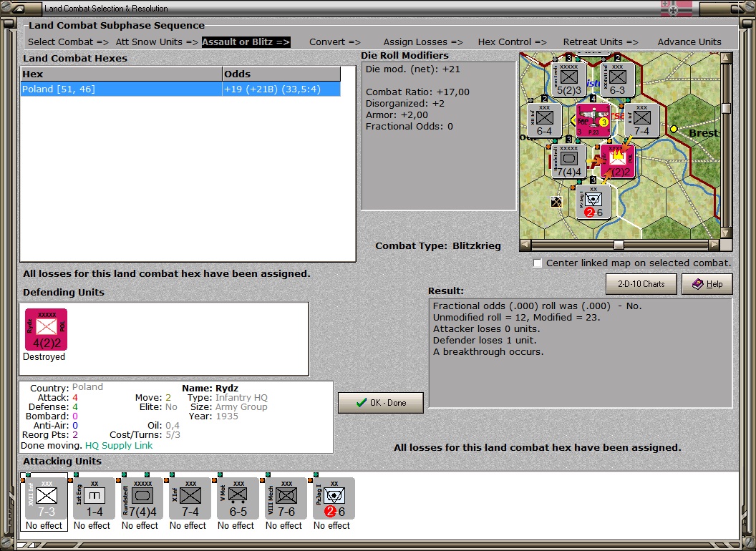756x551 pixels.
Task: Select the V Mot 6-5 attacking unit
Action: pos(238,499)
